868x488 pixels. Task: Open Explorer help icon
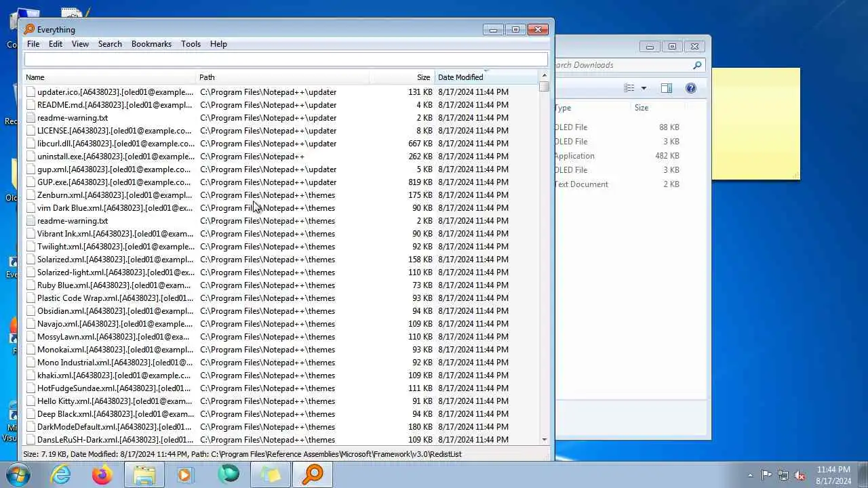(x=690, y=88)
